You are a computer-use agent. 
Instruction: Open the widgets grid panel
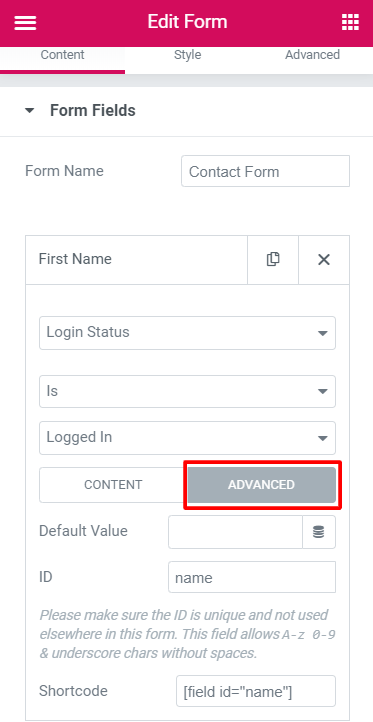click(350, 22)
